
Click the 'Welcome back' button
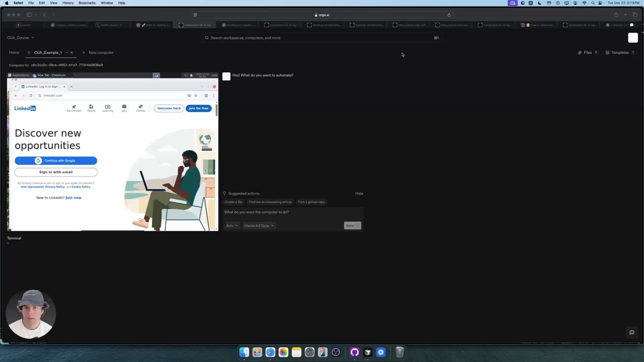click(169, 109)
